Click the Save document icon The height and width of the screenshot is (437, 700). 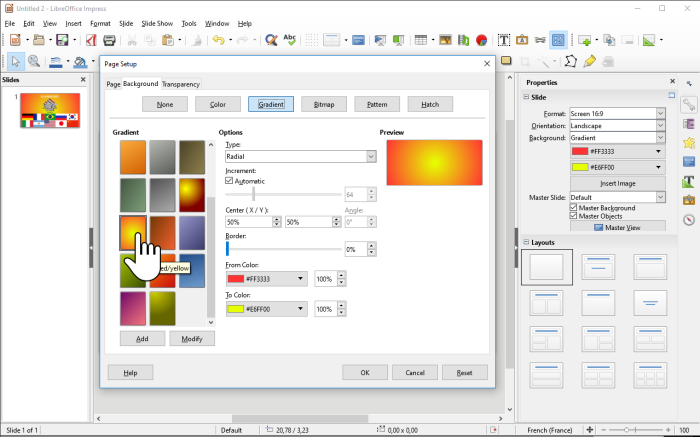tap(62, 40)
